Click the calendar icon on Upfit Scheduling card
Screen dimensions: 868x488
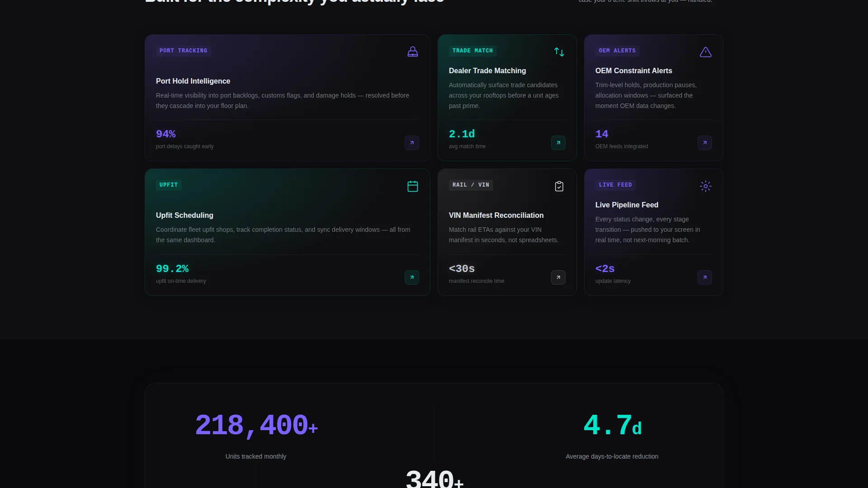click(412, 186)
